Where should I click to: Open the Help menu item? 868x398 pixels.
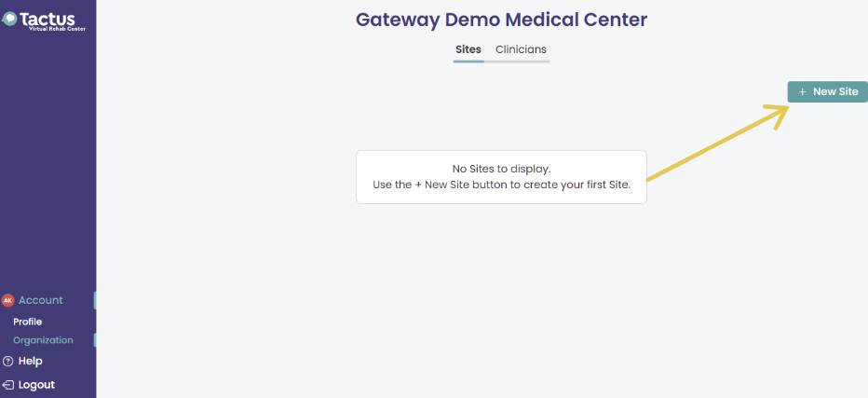click(31, 362)
